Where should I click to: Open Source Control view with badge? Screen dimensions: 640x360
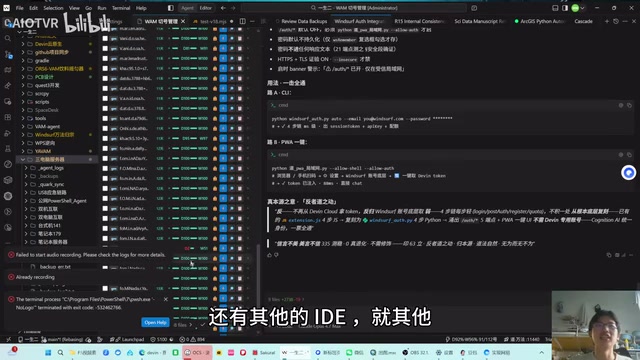point(8,54)
